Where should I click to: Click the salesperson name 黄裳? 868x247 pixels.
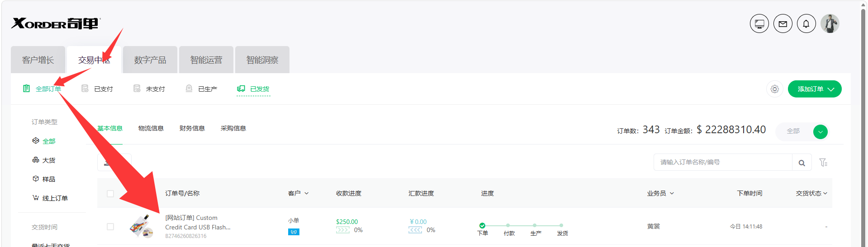point(653,226)
